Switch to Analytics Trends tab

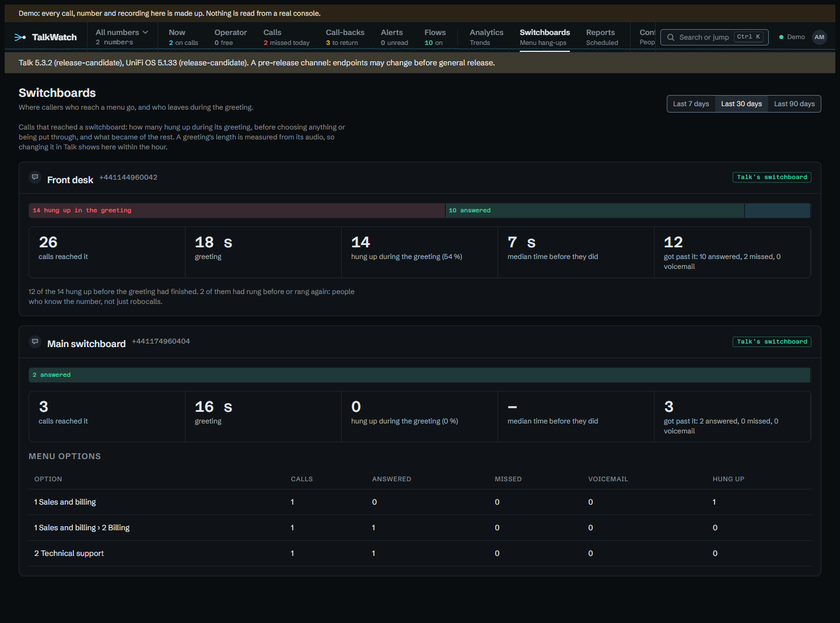pos(487,37)
